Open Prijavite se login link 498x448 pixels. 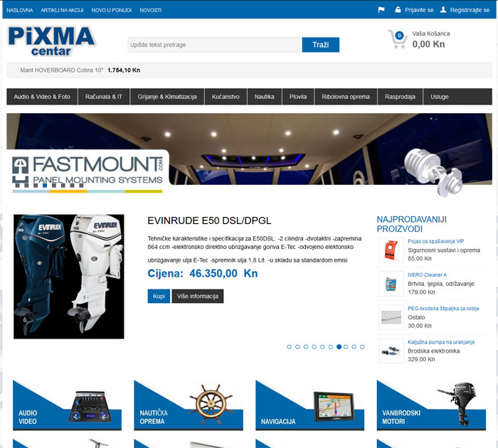(x=419, y=10)
